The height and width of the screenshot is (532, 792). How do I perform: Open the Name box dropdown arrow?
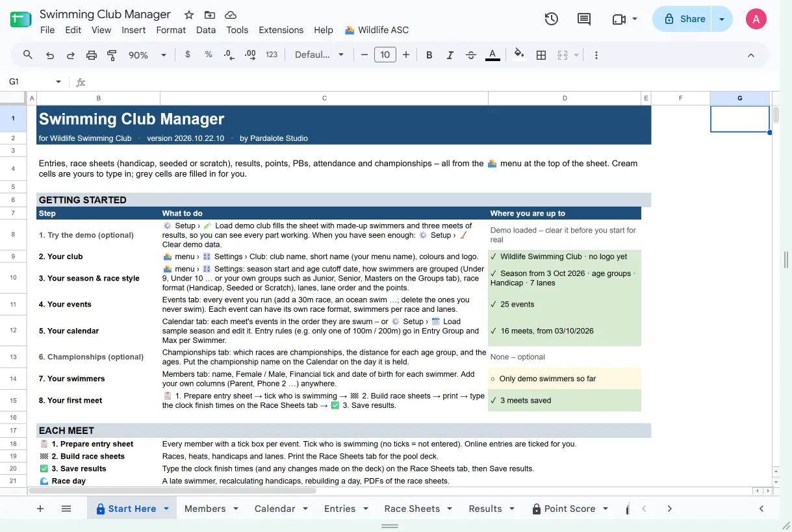(58, 82)
